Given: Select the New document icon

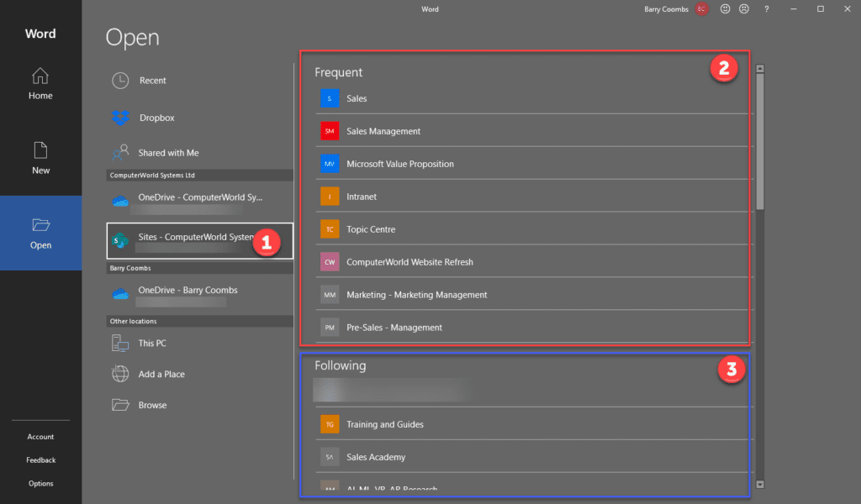Looking at the screenshot, I should point(40,150).
